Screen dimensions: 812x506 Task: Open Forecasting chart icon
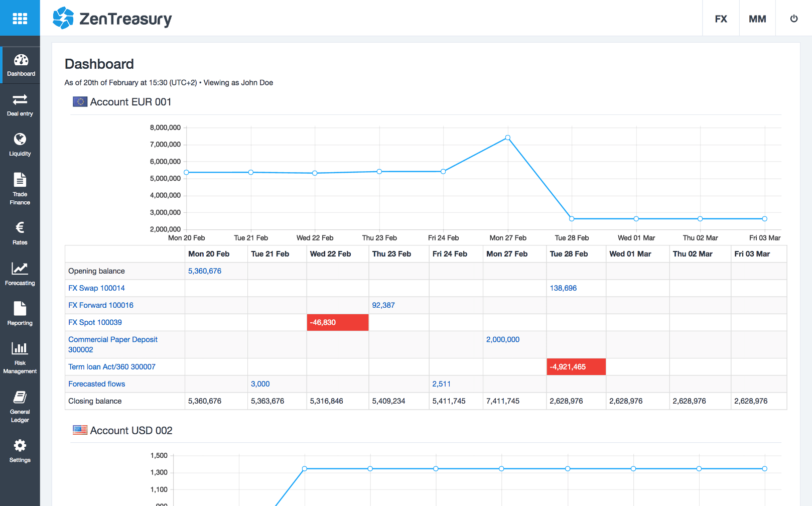(x=20, y=269)
